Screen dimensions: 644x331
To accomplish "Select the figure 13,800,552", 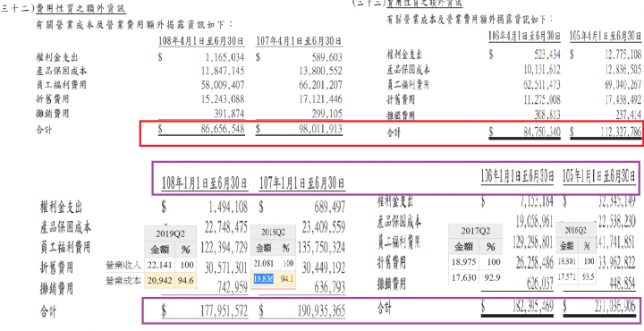I will (321, 71).
